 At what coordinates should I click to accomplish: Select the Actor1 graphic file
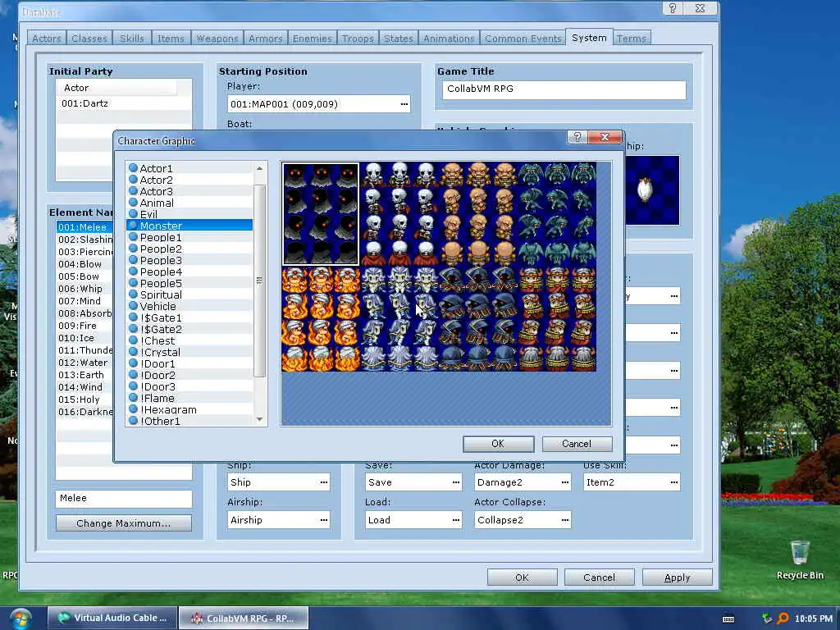coord(189,168)
